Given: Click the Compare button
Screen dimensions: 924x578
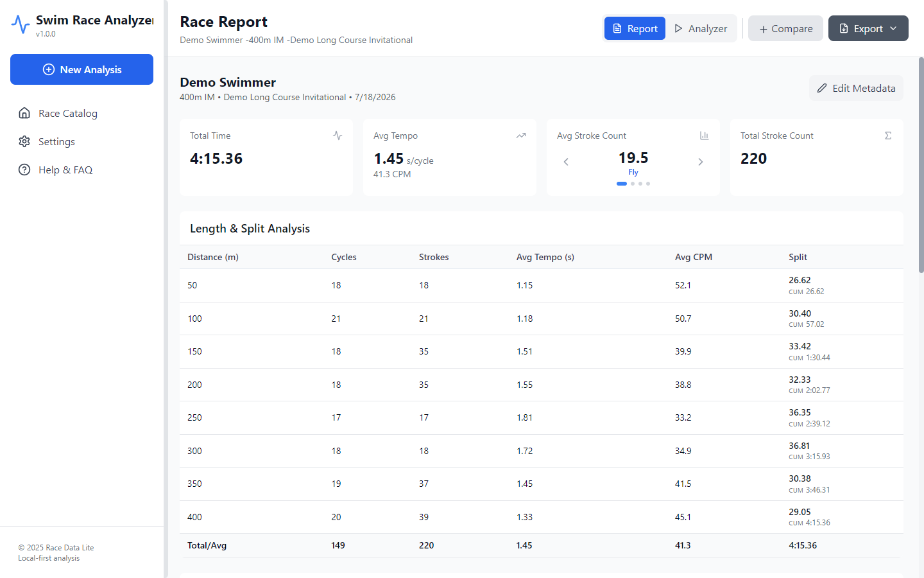Looking at the screenshot, I should coord(785,28).
